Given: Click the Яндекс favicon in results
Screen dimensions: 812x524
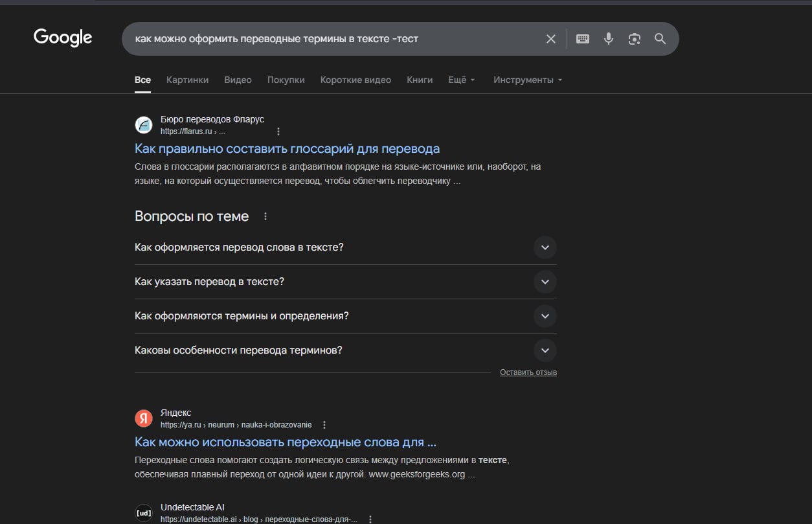Looking at the screenshot, I should click(144, 418).
